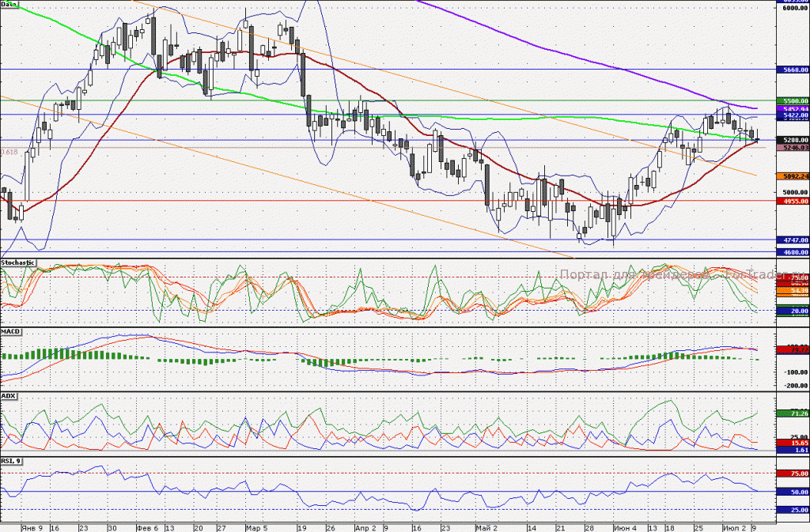The height and width of the screenshot is (532, 810).
Task: Click the current price tag 5288.00
Action: [793, 140]
